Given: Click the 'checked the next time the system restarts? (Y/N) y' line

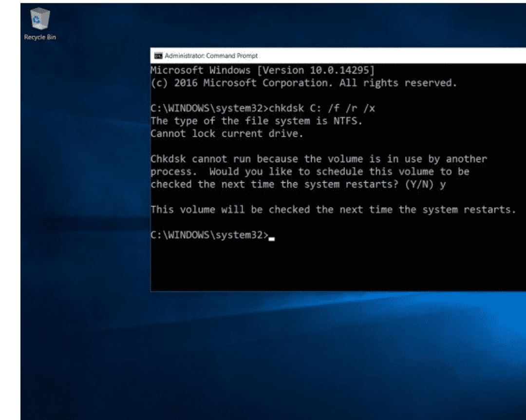Looking at the screenshot, I should [x=298, y=184].
